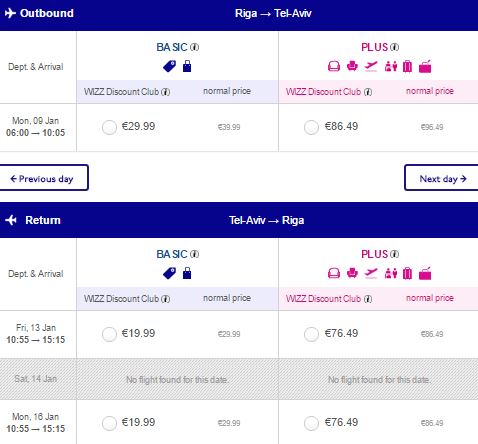478x444 pixels.
Task: Select the Mon 16 Jan €76.49 PLUS fare
Action: [311, 423]
